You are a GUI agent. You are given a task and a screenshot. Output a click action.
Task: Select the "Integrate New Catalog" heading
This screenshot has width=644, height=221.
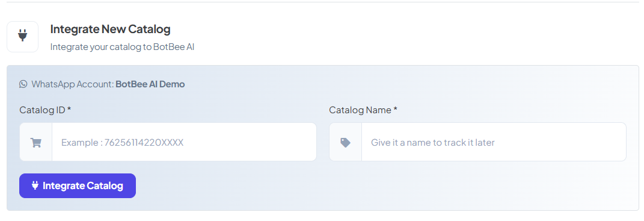110,30
